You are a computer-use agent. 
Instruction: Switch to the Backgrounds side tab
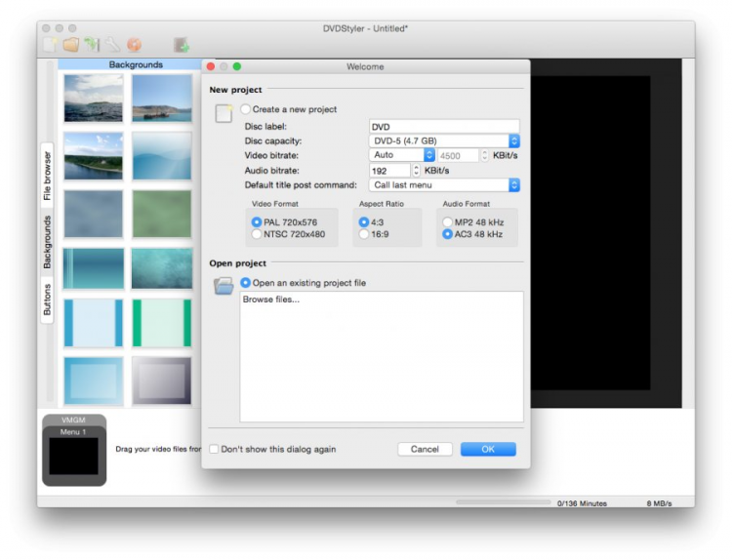[47, 242]
